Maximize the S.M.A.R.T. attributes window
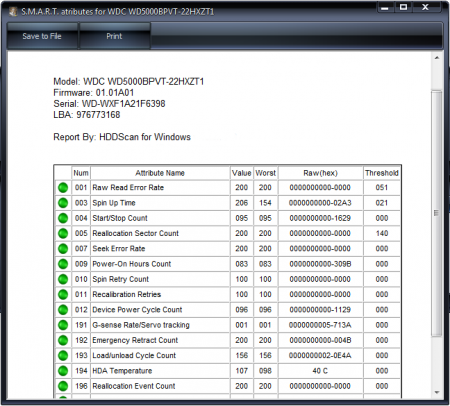The width and height of the screenshot is (450, 406). pyautogui.click(x=403, y=7)
